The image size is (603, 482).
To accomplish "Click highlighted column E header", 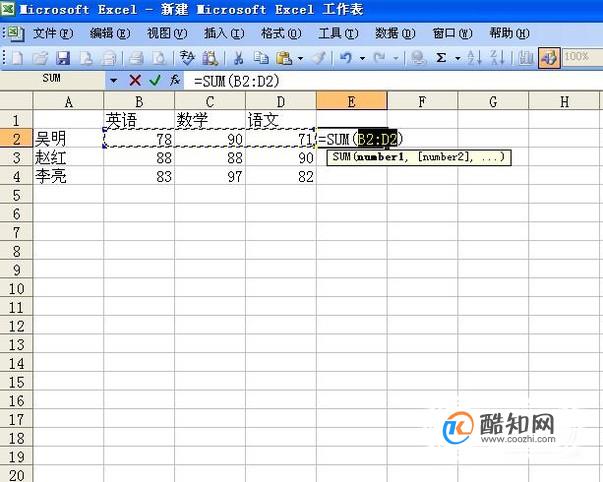I will point(351,101).
